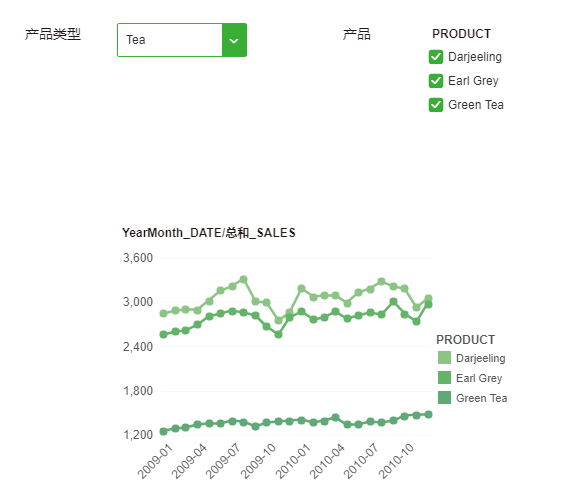
Task: Open the product type dropdown arrow
Action: (234, 40)
